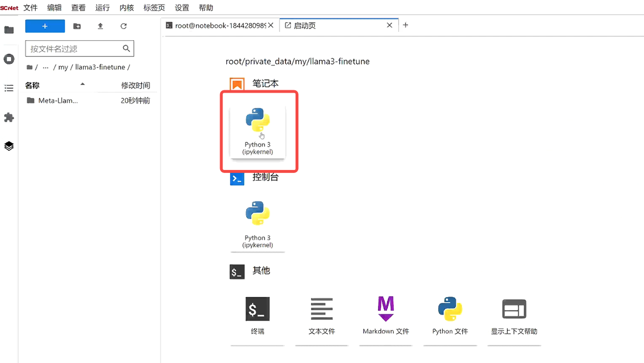Image resolution: width=644 pixels, height=363 pixels.
Task: Click the layers icon in left sidebar
Action: (9, 146)
